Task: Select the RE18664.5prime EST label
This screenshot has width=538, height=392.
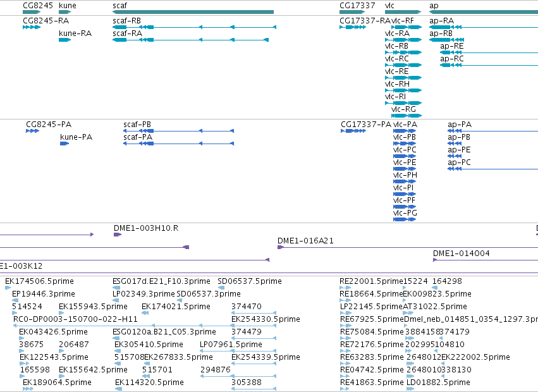Action: tap(371, 294)
